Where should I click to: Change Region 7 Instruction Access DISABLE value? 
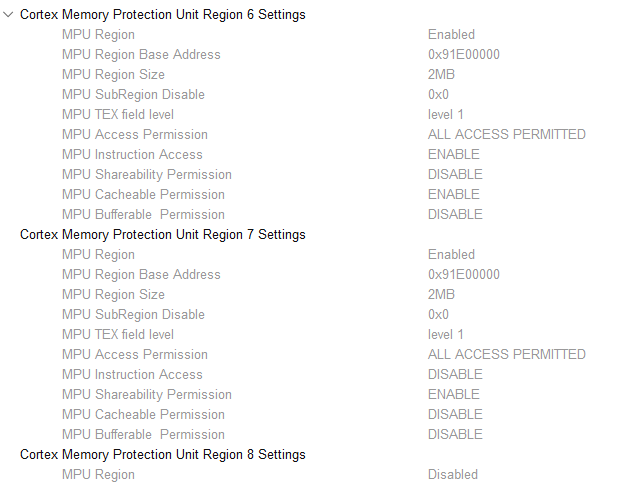(x=455, y=375)
